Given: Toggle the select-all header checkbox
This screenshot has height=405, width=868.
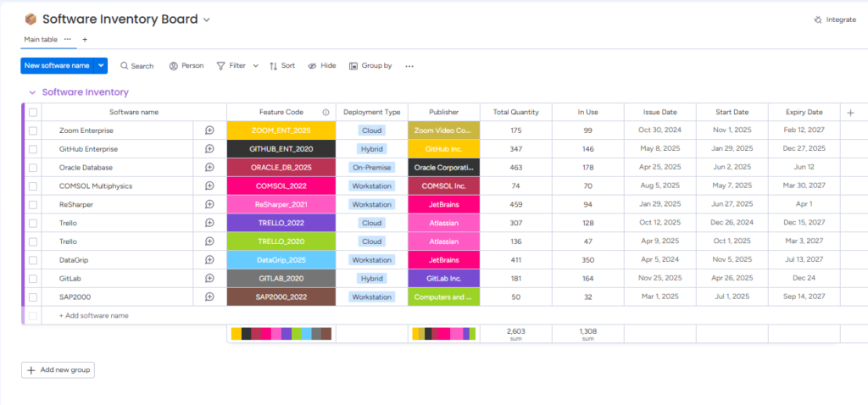Looking at the screenshot, I should click(33, 112).
